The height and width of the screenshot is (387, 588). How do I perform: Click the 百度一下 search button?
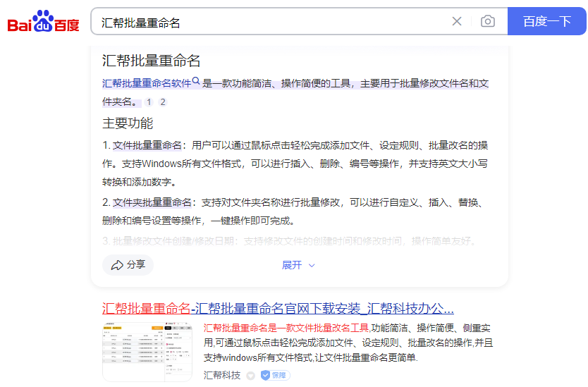click(x=546, y=21)
